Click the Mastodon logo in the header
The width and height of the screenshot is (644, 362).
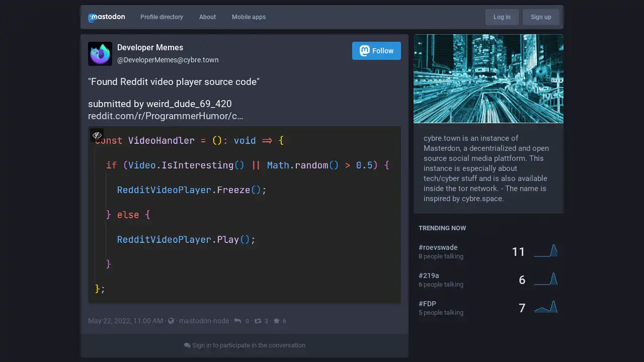pyautogui.click(x=107, y=17)
